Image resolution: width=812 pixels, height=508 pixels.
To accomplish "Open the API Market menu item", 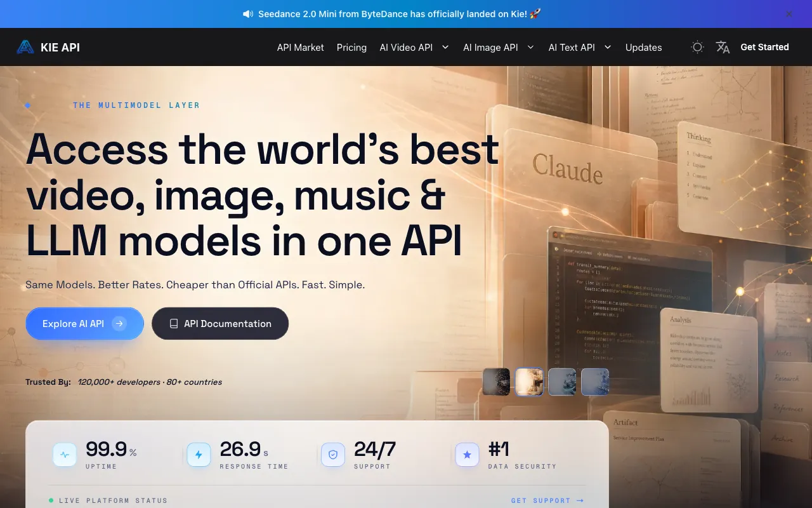I will [301, 48].
